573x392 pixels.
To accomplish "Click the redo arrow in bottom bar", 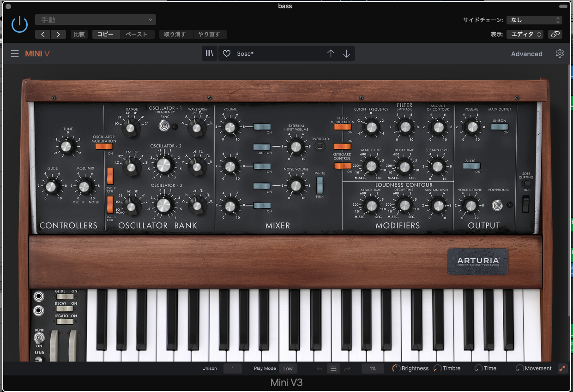I will tap(347, 368).
